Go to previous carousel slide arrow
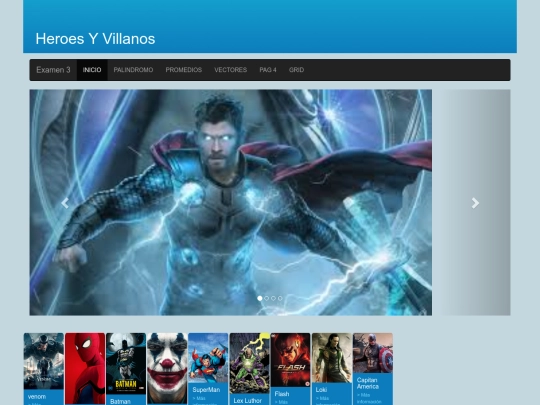Viewport: 540px width, 405px height. click(65, 203)
